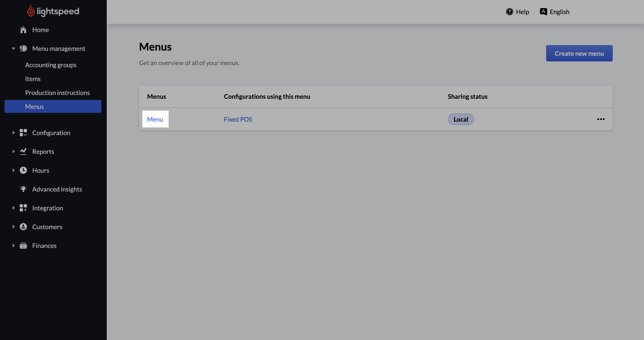Click the Help question mark icon
Image resolution: width=644 pixels, height=340 pixels.
[509, 12]
